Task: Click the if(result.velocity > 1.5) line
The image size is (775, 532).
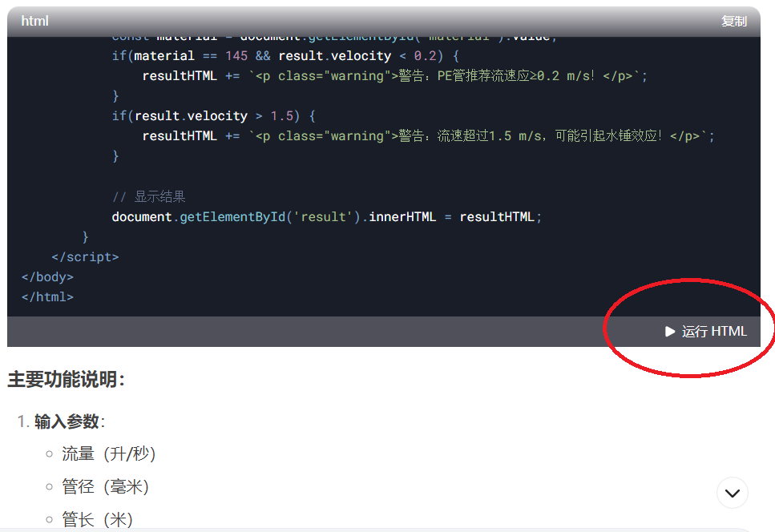Action: [x=213, y=116]
